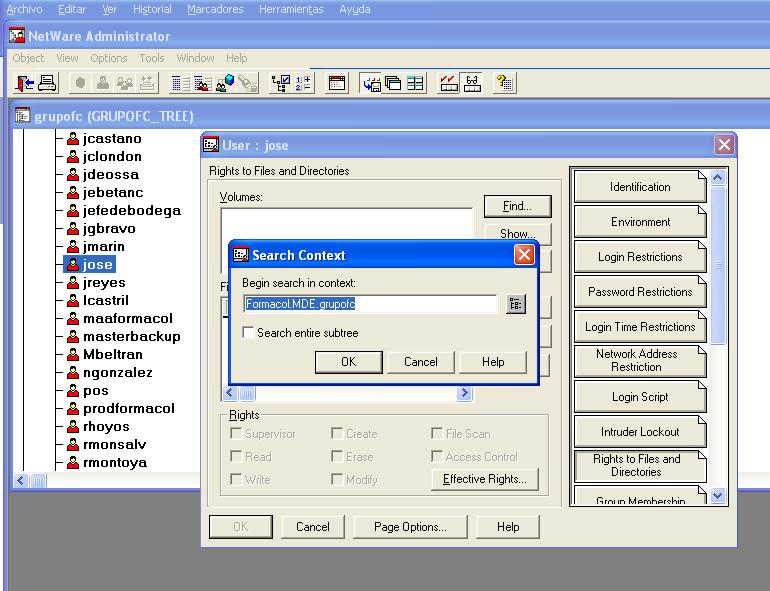Click the browse tree icon beside context field
Viewport: 770px width, 591px height.
515,304
